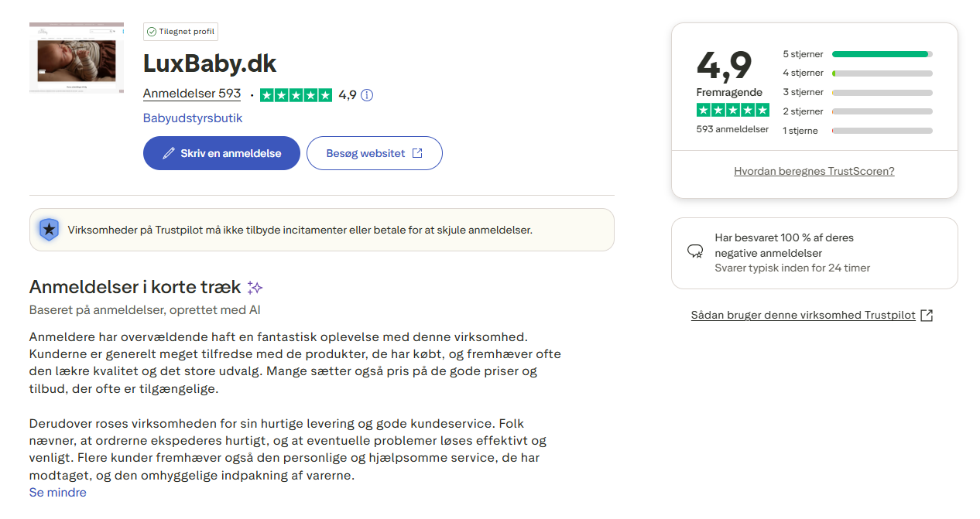Open Hvordan beregnes TrustScoren? explanation
The width and height of the screenshot is (980, 519).
tap(814, 171)
